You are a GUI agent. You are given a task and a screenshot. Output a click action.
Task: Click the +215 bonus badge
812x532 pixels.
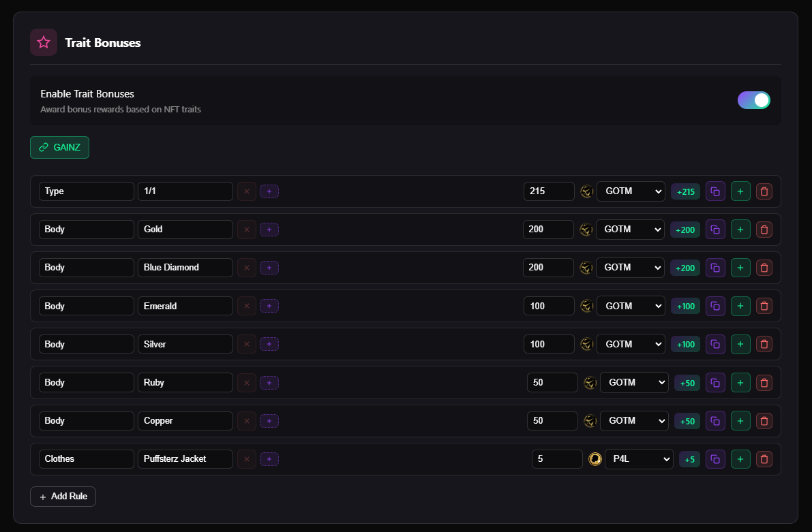coord(685,192)
